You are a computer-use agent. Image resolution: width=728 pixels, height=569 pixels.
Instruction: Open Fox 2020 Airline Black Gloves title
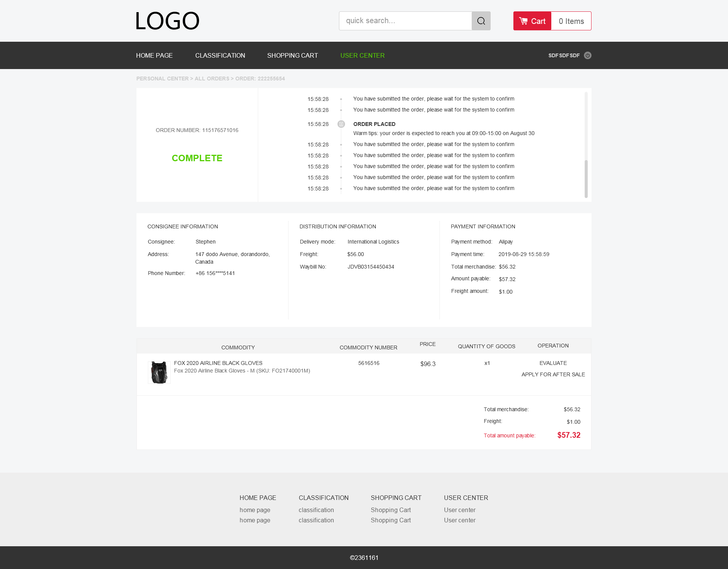coord(218,363)
